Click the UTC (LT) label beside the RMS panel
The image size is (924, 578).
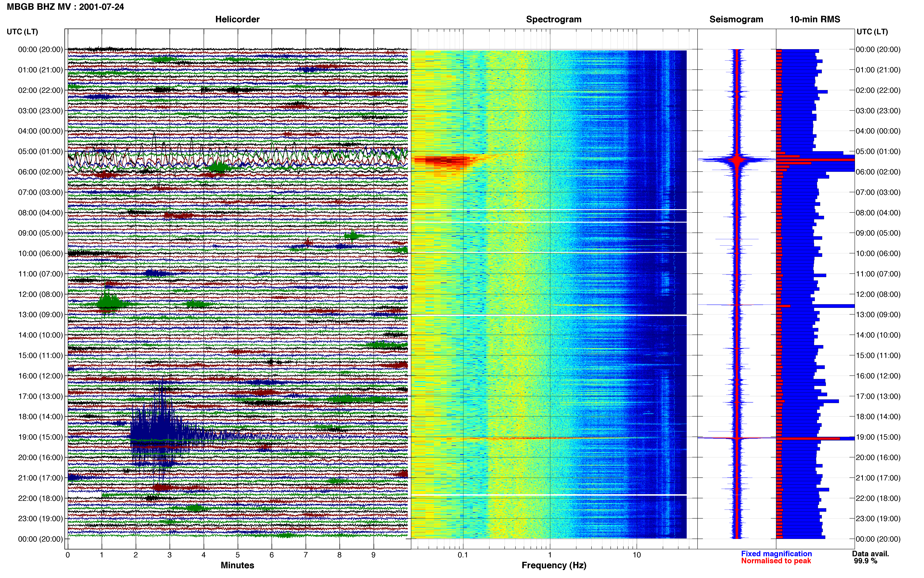[x=872, y=32]
